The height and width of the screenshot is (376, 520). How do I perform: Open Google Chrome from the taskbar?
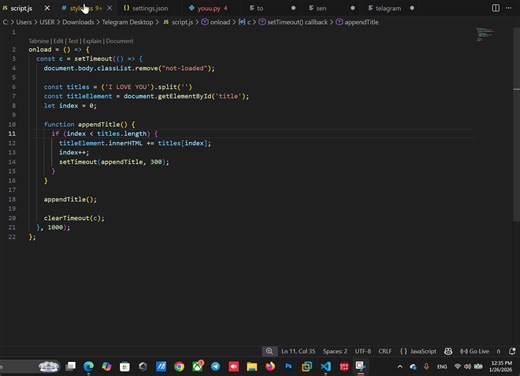[x=179, y=367]
